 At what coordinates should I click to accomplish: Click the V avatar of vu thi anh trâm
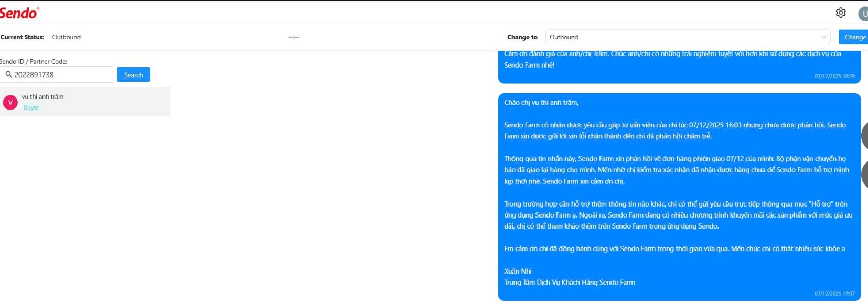point(10,102)
